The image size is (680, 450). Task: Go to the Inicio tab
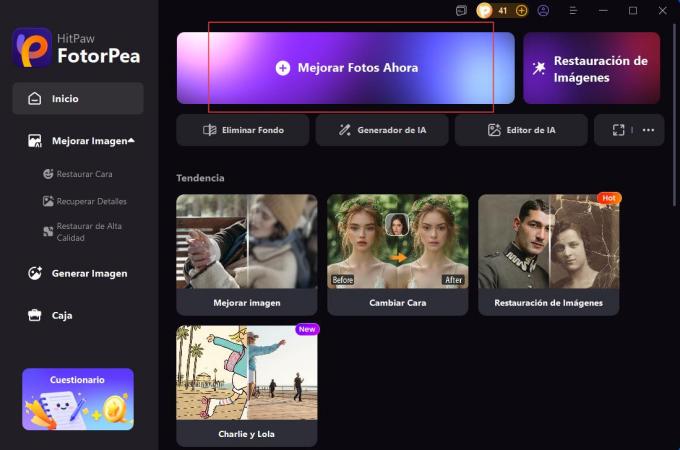pyautogui.click(x=78, y=99)
